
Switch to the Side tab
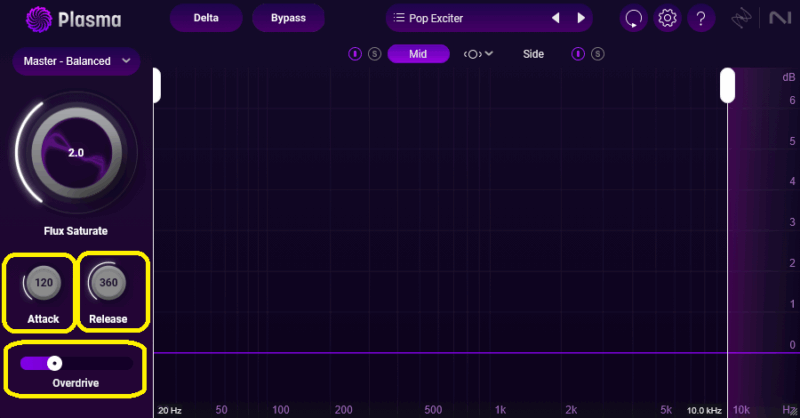533,54
